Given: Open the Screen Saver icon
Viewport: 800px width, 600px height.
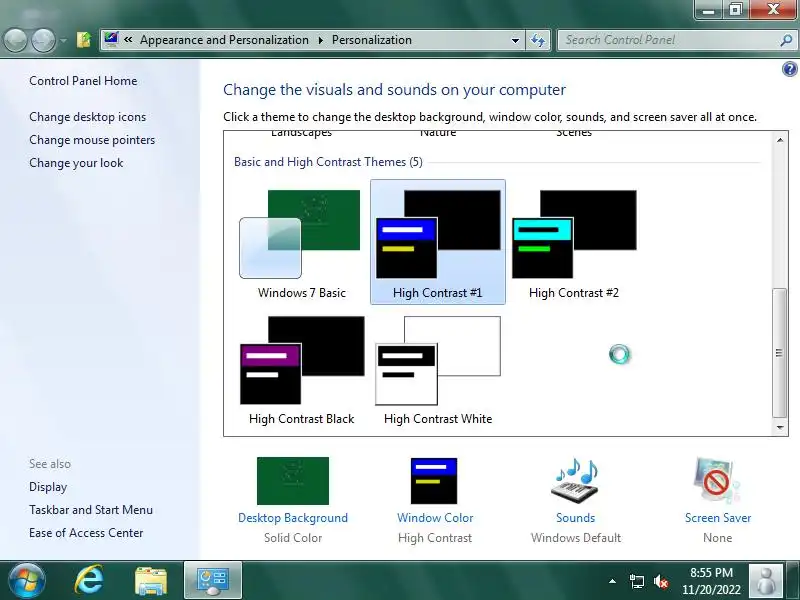Looking at the screenshot, I should tap(717, 481).
